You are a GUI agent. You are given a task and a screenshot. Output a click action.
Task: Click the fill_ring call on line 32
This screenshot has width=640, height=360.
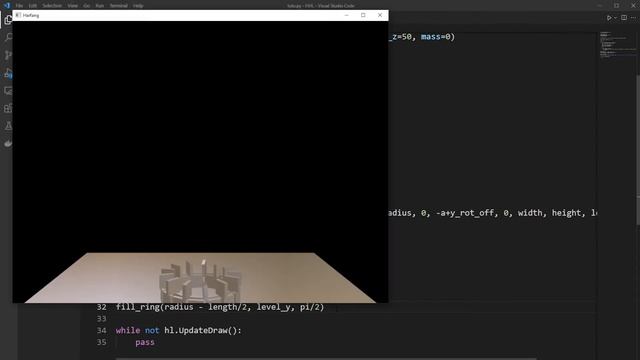click(x=220, y=307)
